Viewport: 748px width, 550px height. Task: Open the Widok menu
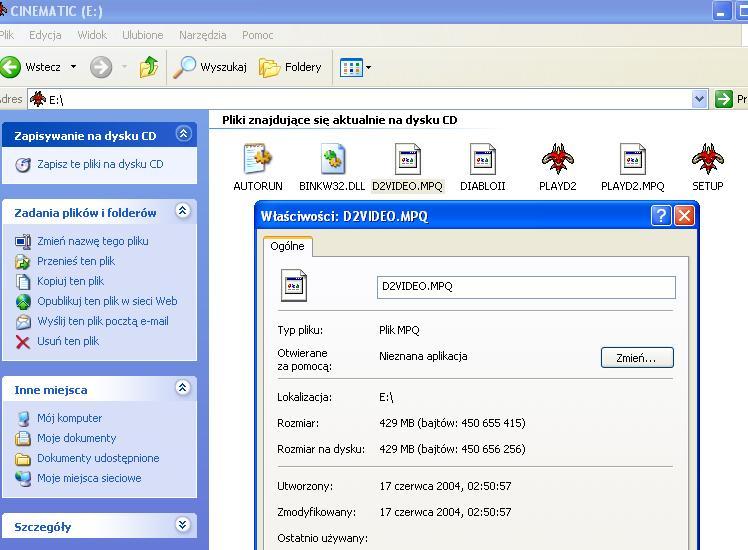[x=92, y=35]
